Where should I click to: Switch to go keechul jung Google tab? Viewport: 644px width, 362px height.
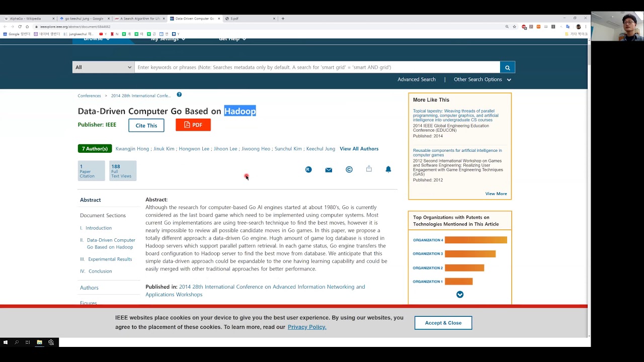(x=84, y=19)
